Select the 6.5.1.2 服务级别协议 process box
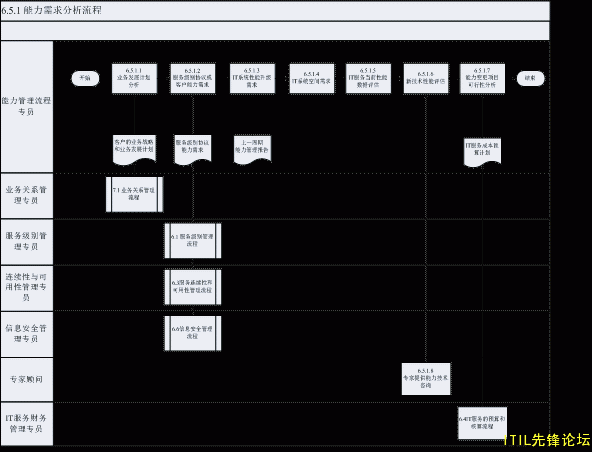 [x=193, y=79]
